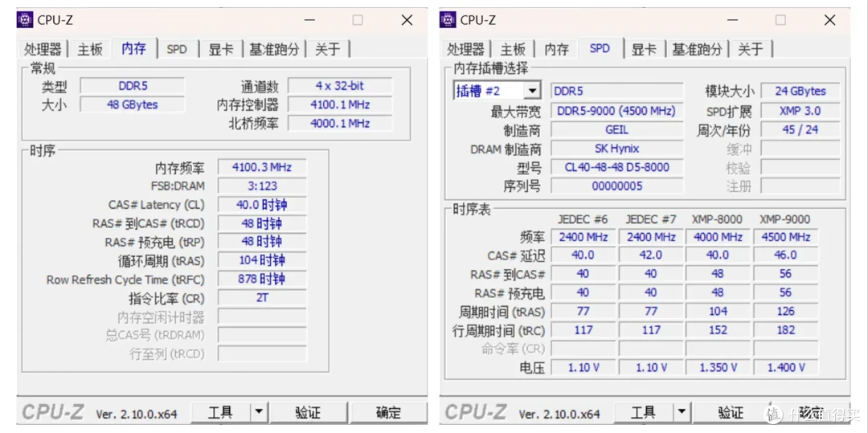
Task: Select 内存 tab in left CPU-Z window
Action: (x=134, y=48)
